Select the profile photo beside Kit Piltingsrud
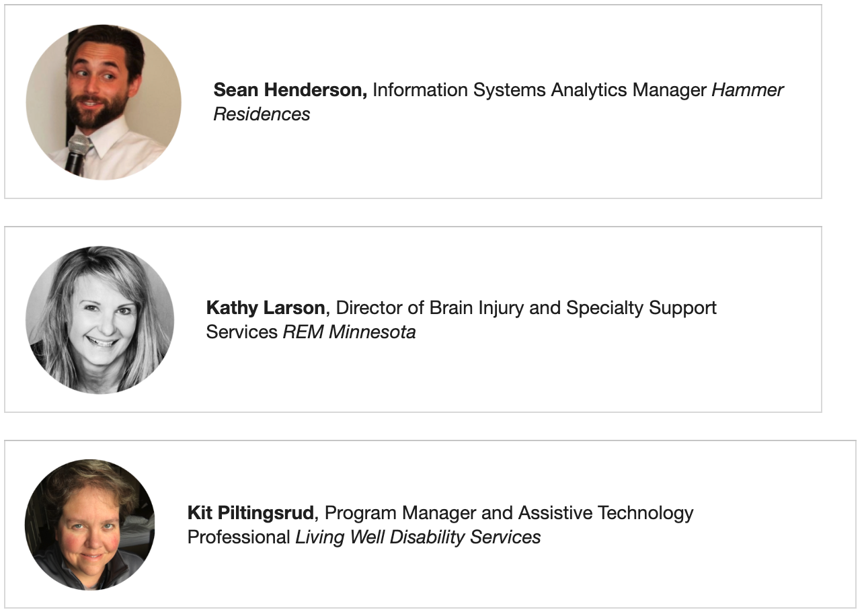 pyautogui.click(x=89, y=525)
